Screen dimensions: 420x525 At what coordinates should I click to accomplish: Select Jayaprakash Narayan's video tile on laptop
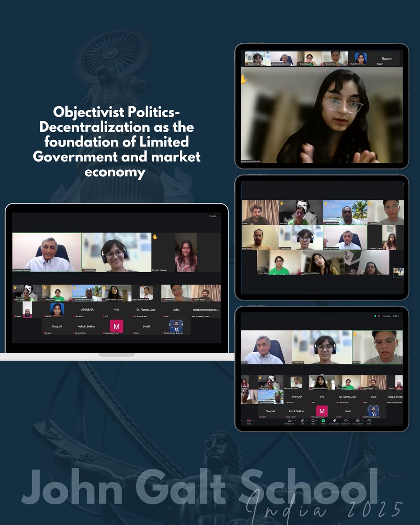[x=47, y=252]
